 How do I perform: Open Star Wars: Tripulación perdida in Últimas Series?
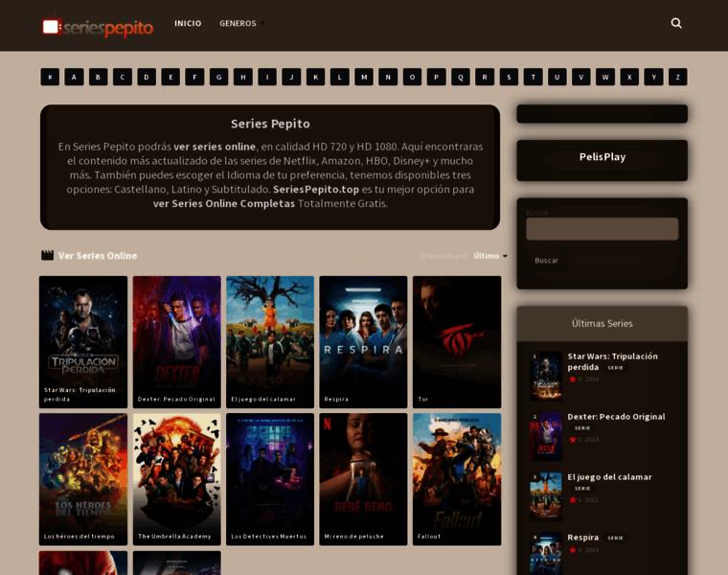coord(612,361)
